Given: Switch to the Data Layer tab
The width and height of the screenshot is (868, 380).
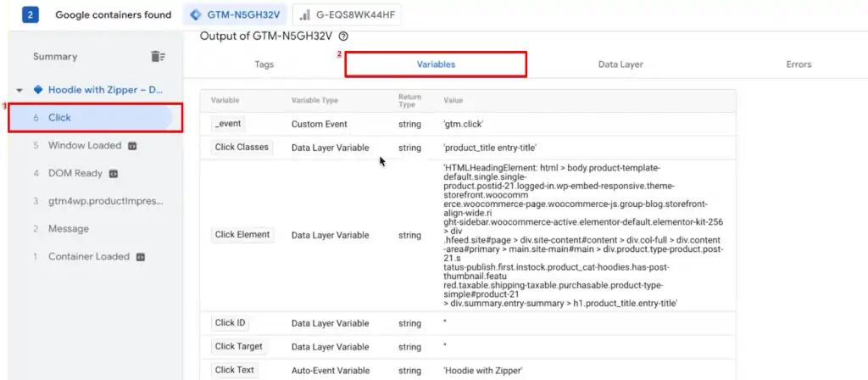Looking at the screenshot, I should tap(620, 64).
